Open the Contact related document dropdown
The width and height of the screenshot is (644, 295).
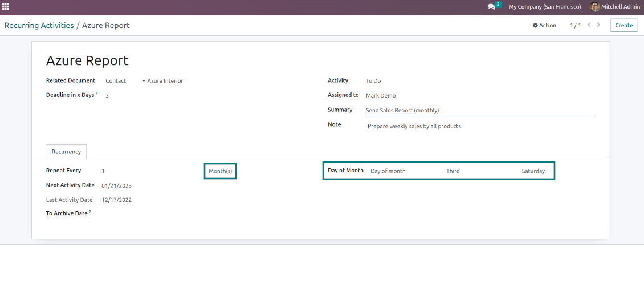pos(116,80)
